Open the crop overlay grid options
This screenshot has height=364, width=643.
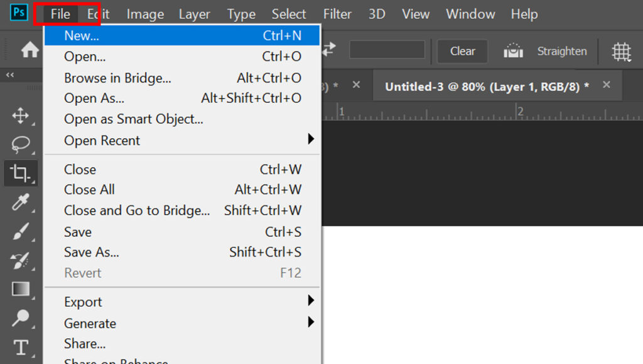click(x=621, y=51)
